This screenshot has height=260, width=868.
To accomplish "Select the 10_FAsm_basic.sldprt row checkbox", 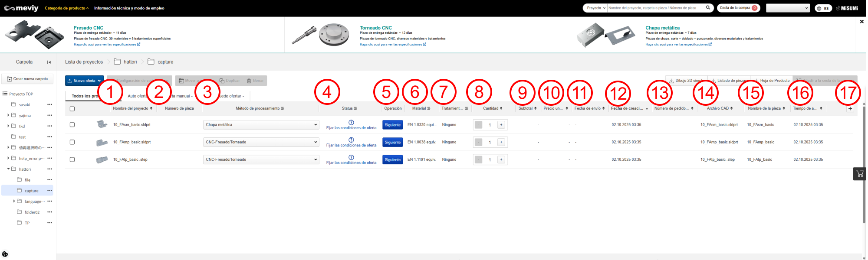I will click(72, 125).
